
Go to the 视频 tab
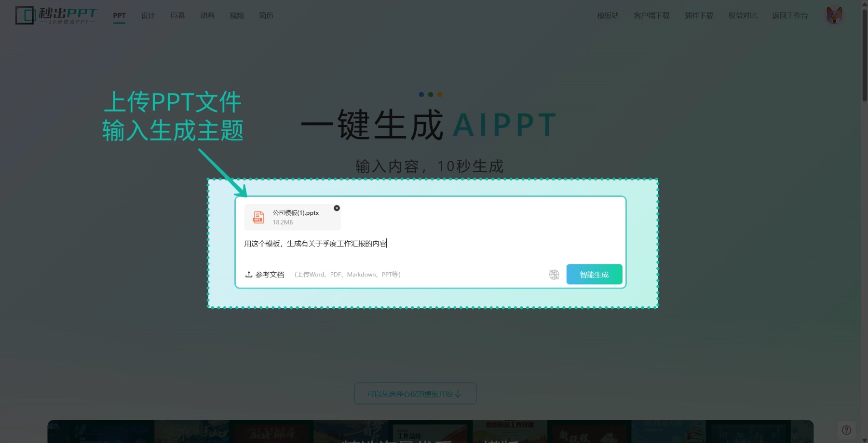(x=237, y=15)
